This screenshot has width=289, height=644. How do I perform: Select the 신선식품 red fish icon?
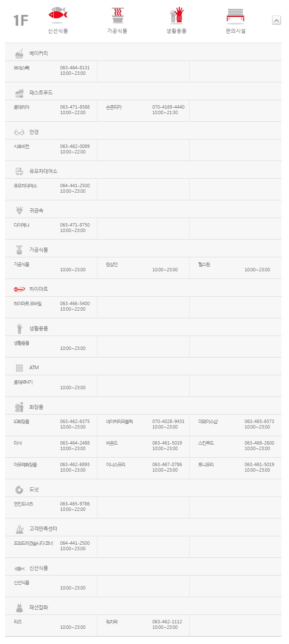click(58, 15)
